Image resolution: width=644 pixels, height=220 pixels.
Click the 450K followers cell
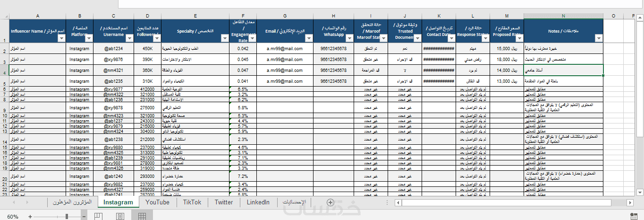tap(147, 48)
